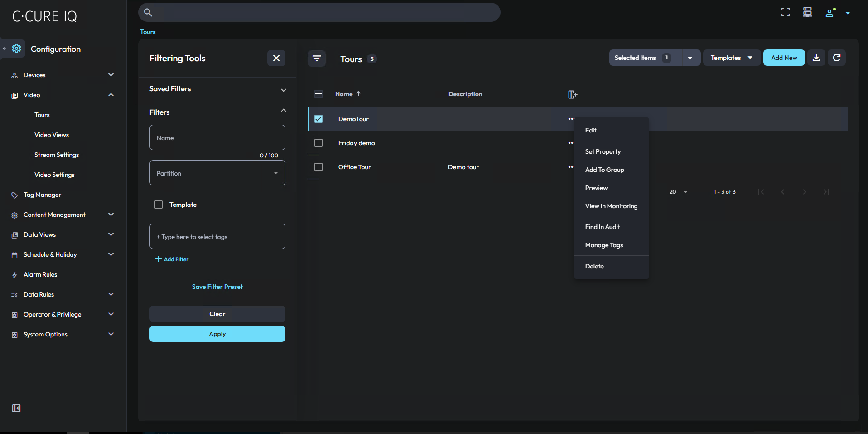Select Delete in the context menu
Screen dimensions: 868x434
(594, 266)
